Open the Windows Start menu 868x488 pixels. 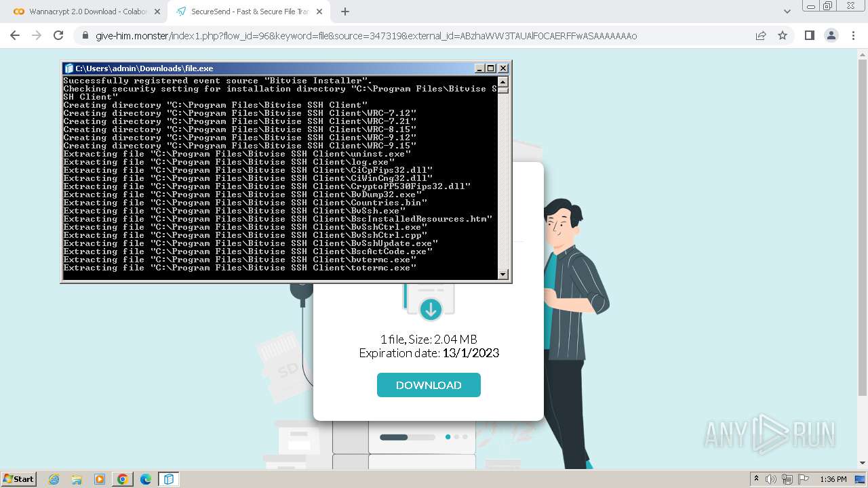(x=18, y=479)
